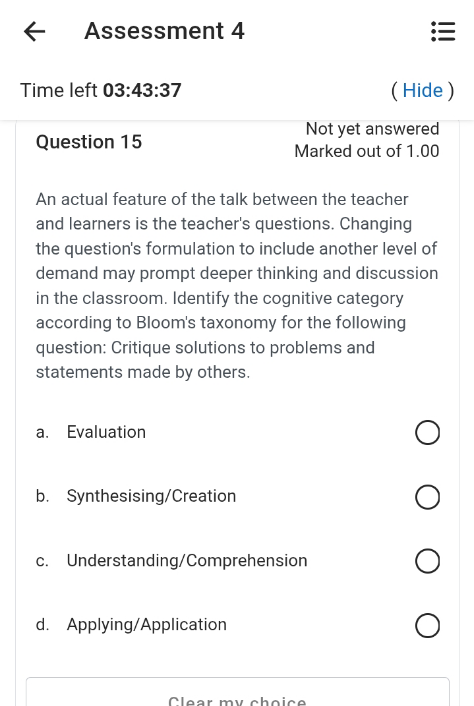Click option letter a. beside Evaluation
The width and height of the screenshot is (474, 706).
click(x=42, y=432)
